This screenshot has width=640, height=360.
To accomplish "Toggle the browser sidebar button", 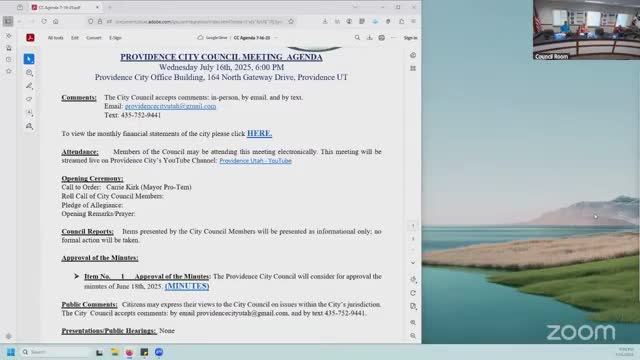I will [8, 21].
